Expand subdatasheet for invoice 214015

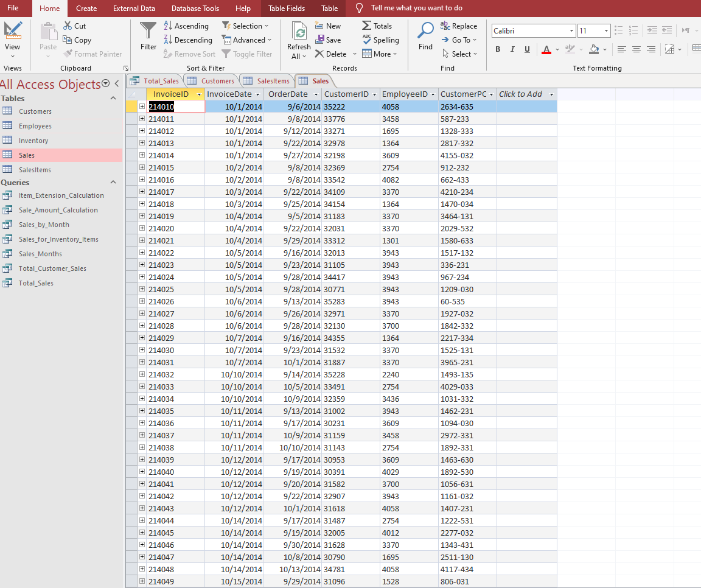142,167
